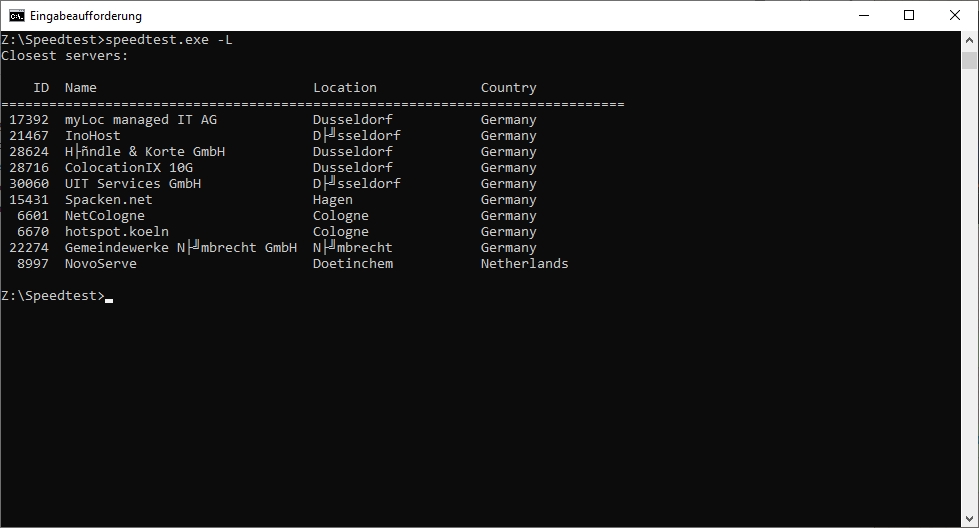Click the Spacken.net server name
The width and height of the screenshot is (979, 528).
(x=109, y=200)
